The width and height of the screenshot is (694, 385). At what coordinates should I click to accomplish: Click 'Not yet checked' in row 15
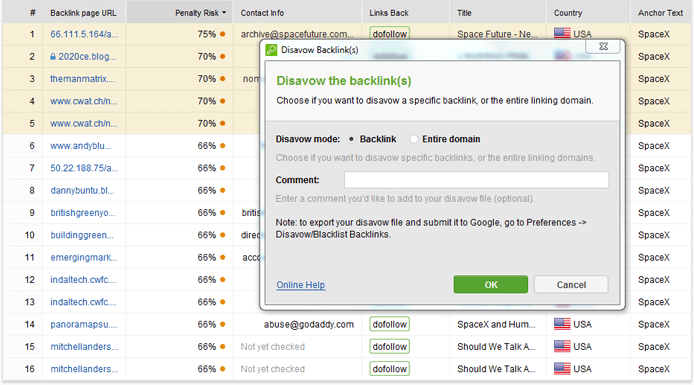pos(273,346)
